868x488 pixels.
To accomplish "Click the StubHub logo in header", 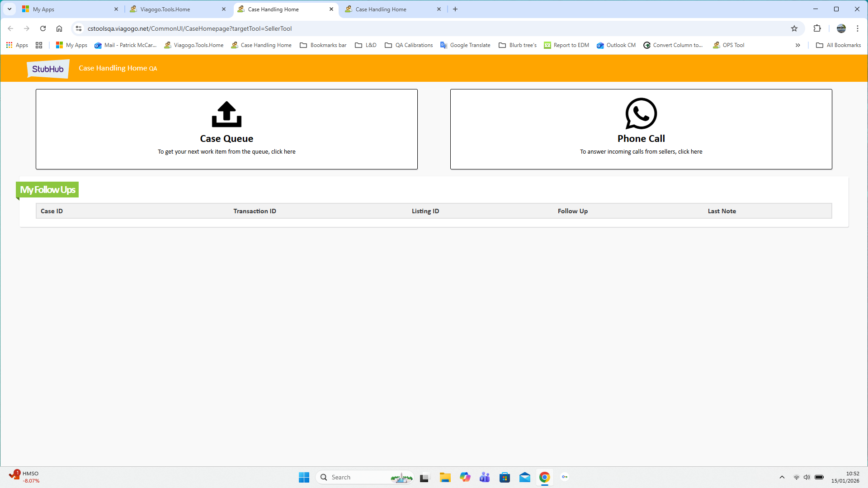I will click(x=48, y=69).
